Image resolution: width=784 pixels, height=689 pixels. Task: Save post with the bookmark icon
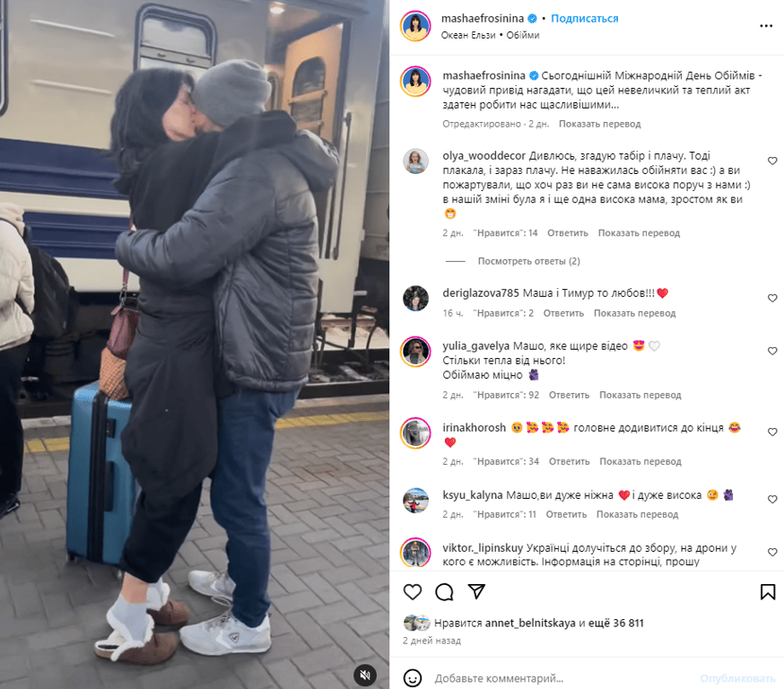(768, 592)
